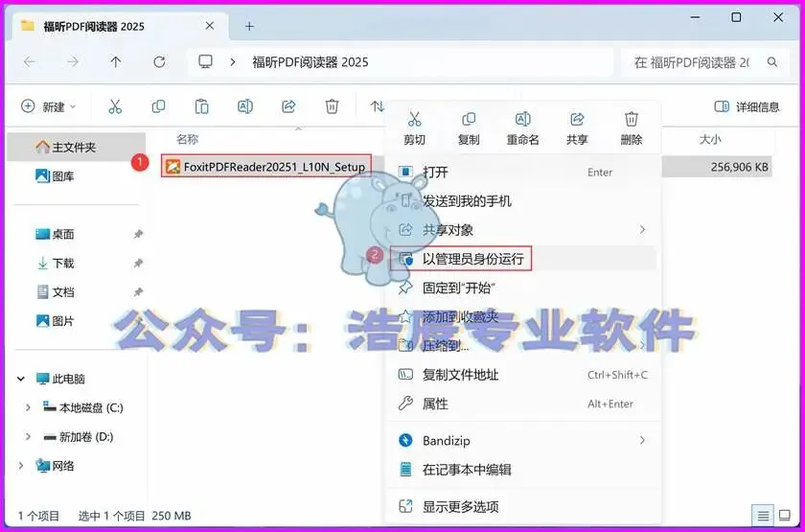Choose 共享 in the context menu top row
The image size is (805, 532).
(x=577, y=128)
